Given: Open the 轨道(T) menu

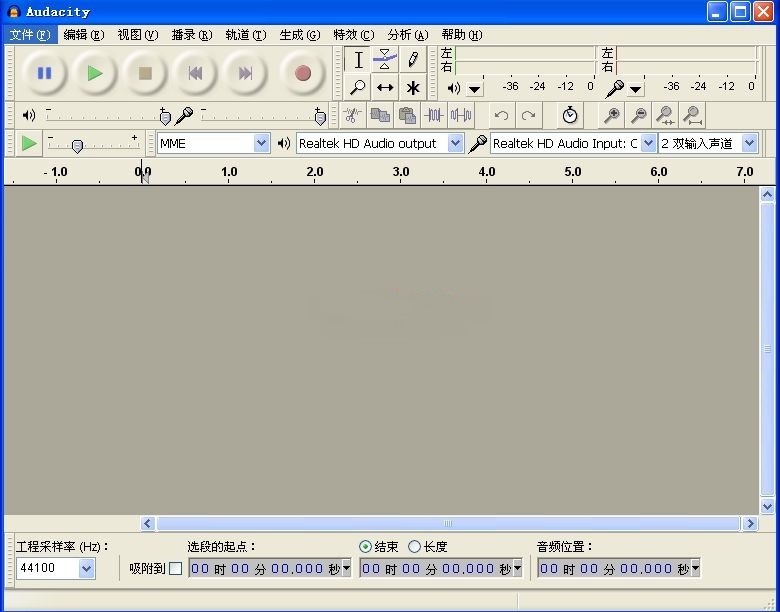Looking at the screenshot, I should pos(246,35).
